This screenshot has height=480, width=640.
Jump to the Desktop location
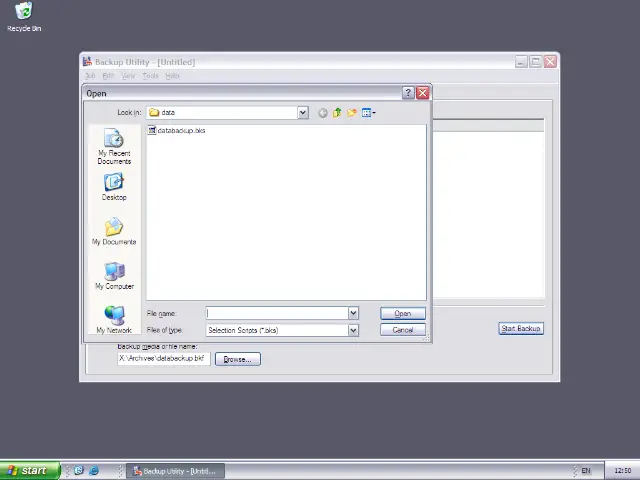tap(114, 187)
